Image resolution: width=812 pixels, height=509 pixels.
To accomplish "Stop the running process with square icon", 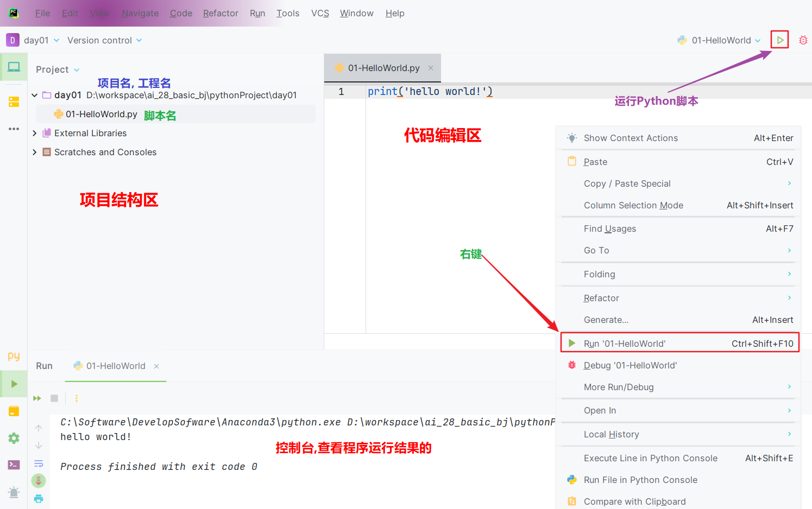I will (54, 398).
